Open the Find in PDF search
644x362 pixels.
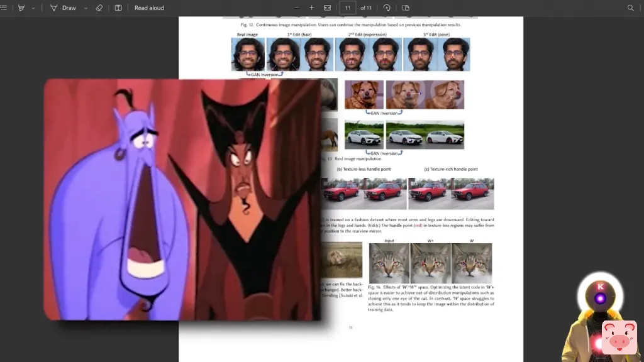[x=630, y=8]
